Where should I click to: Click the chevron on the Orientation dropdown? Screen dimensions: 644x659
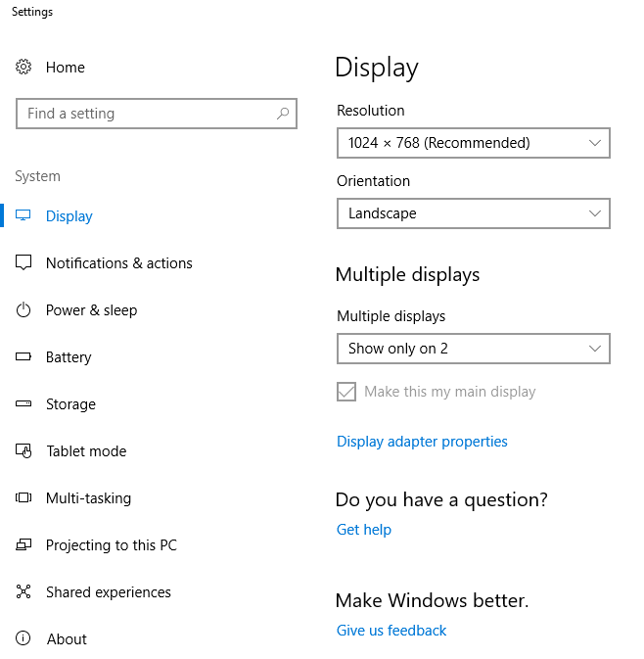595,213
